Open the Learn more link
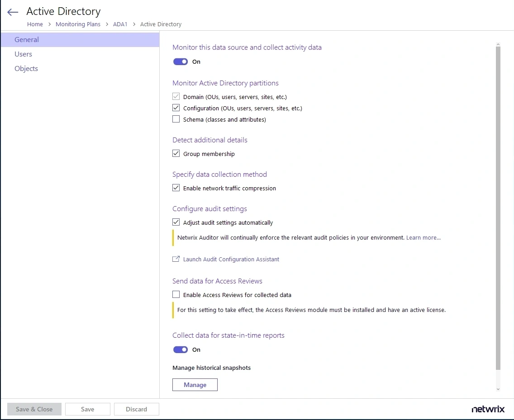514x420 pixels. coord(423,238)
